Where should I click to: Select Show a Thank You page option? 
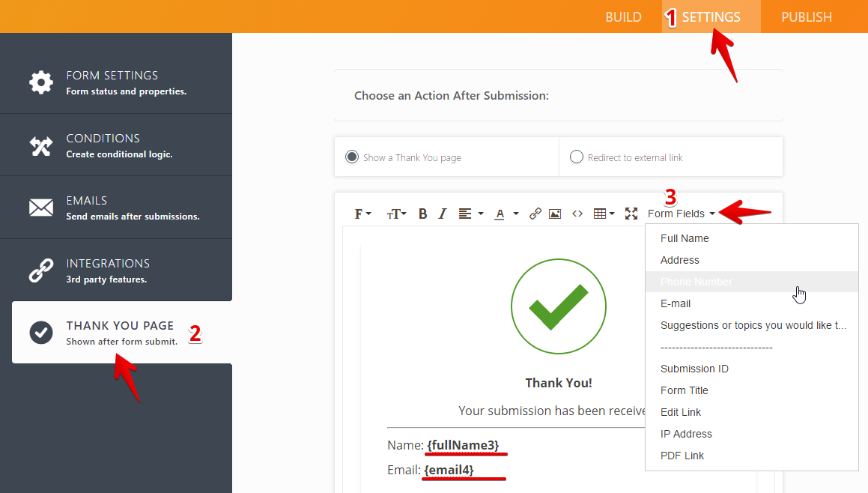(x=352, y=157)
